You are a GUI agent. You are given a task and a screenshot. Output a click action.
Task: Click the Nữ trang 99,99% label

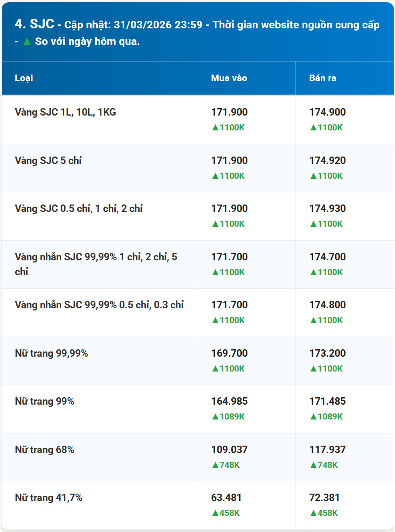pos(52,353)
